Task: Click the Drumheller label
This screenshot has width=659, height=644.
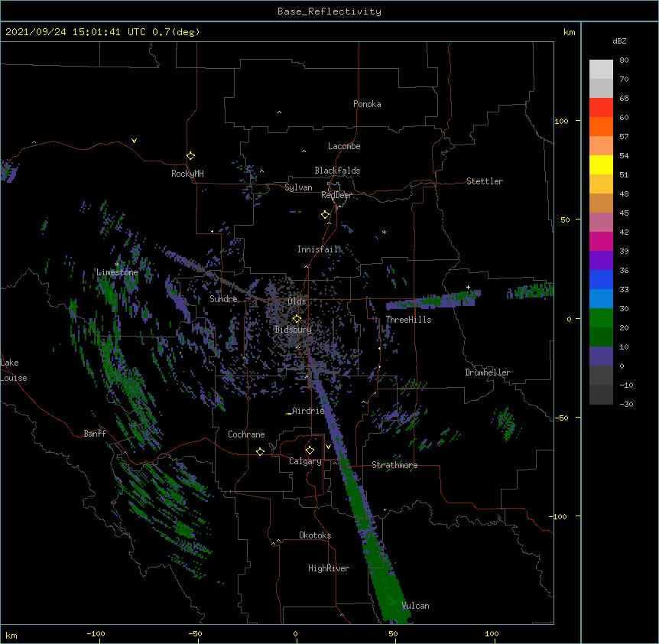Action: pos(488,372)
